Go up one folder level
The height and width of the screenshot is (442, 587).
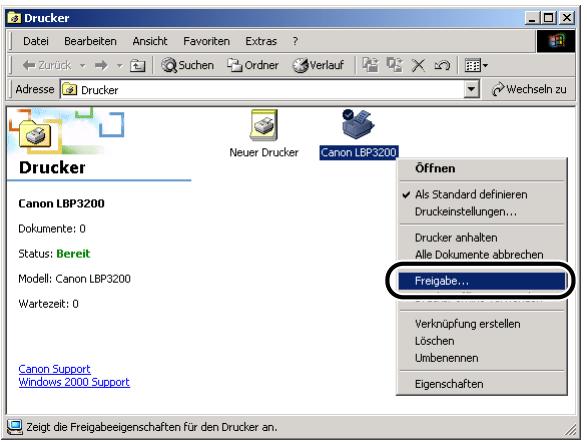coord(137,66)
